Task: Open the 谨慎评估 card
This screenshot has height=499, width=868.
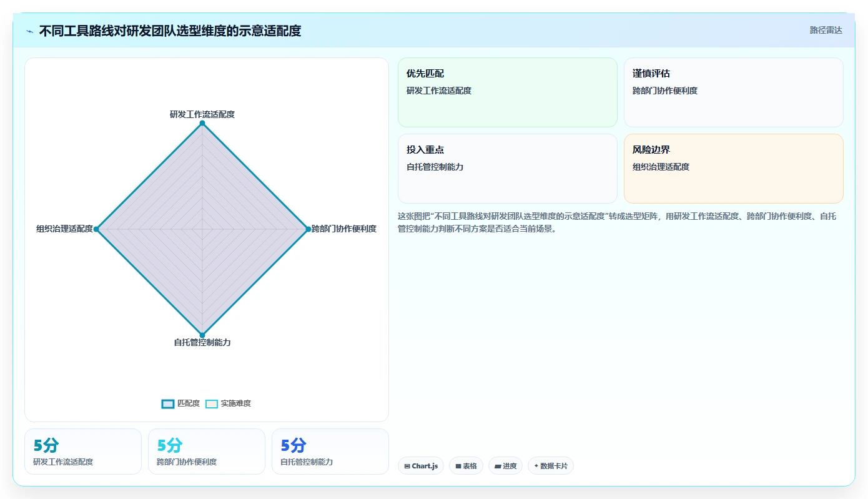Action: pos(733,92)
